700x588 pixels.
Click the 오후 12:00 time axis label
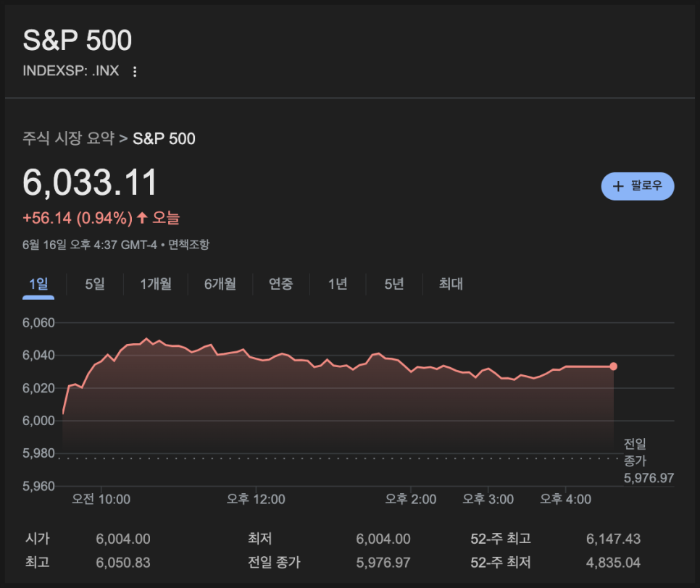coord(256,499)
